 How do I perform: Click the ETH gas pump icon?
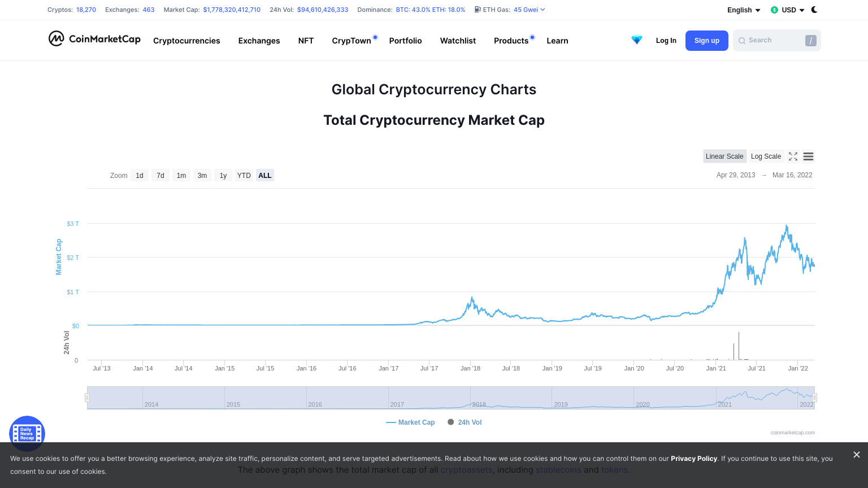tap(478, 10)
